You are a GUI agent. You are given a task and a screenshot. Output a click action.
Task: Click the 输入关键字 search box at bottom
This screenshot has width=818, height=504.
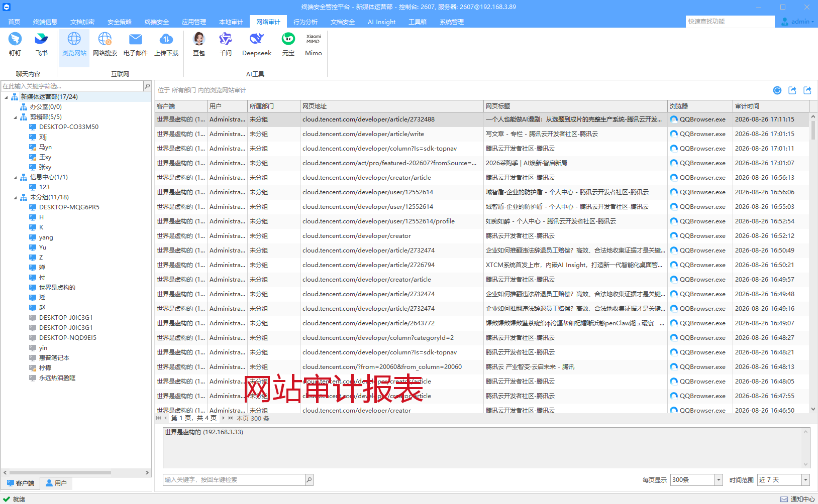point(234,480)
